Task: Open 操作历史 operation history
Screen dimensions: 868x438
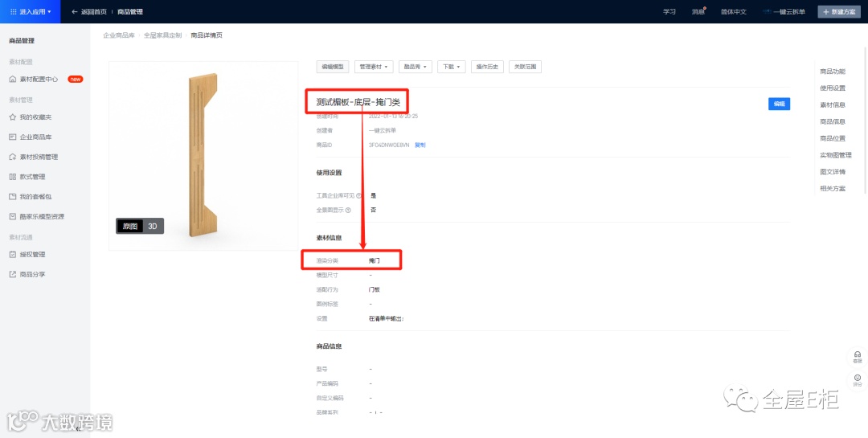Action: 487,67
